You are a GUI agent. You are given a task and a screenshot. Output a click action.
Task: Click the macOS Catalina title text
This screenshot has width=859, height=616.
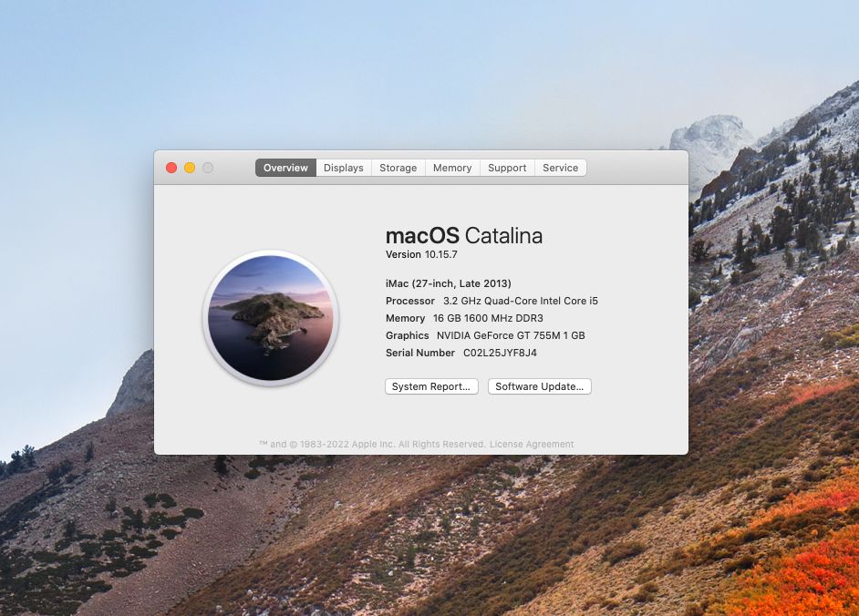[463, 234]
